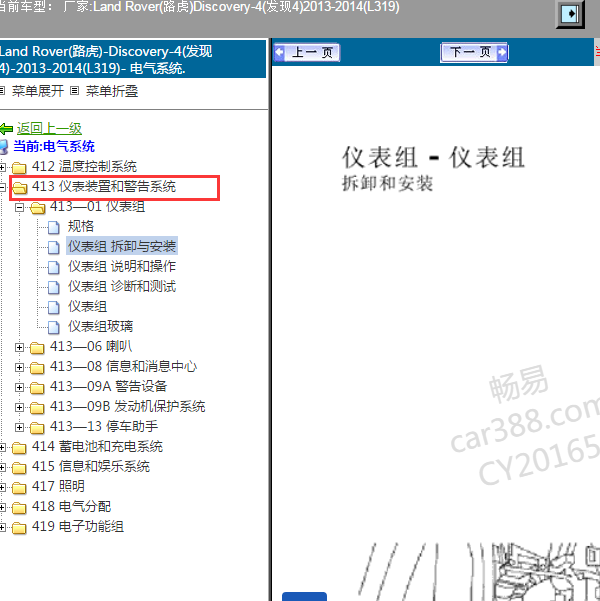Select 413—01 仪表组 tree item
Screen dimensions: 600x601
tap(97, 207)
